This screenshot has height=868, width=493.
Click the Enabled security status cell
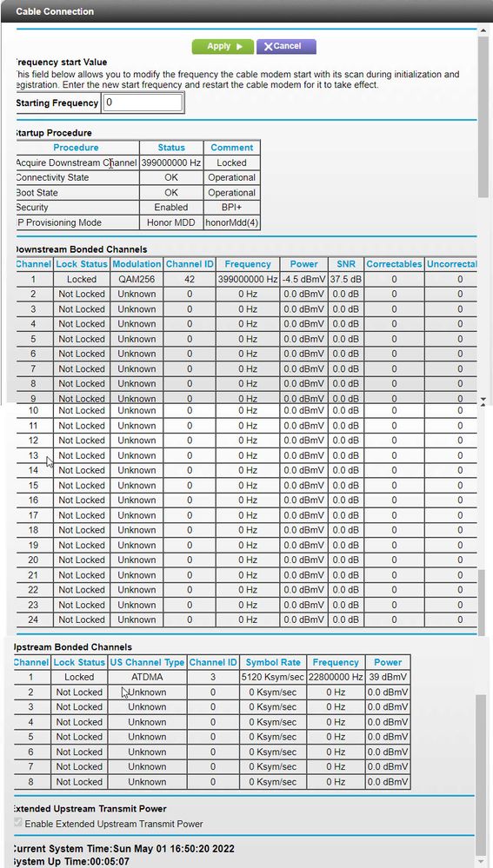pyautogui.click(x=171, y=208)
